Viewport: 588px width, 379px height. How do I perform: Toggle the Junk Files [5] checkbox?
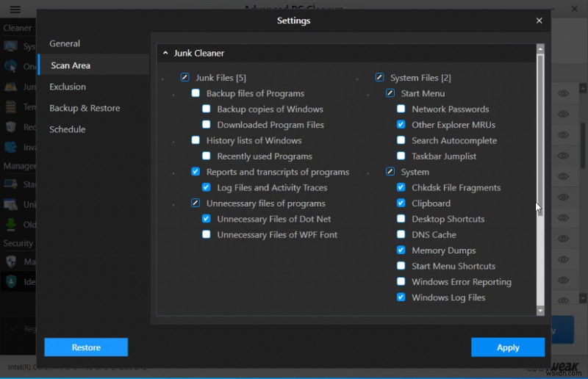click(185, 77)
